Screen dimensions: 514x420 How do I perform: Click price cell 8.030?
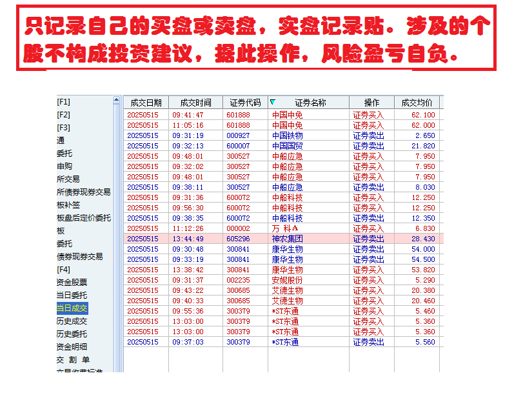point(425,187)
